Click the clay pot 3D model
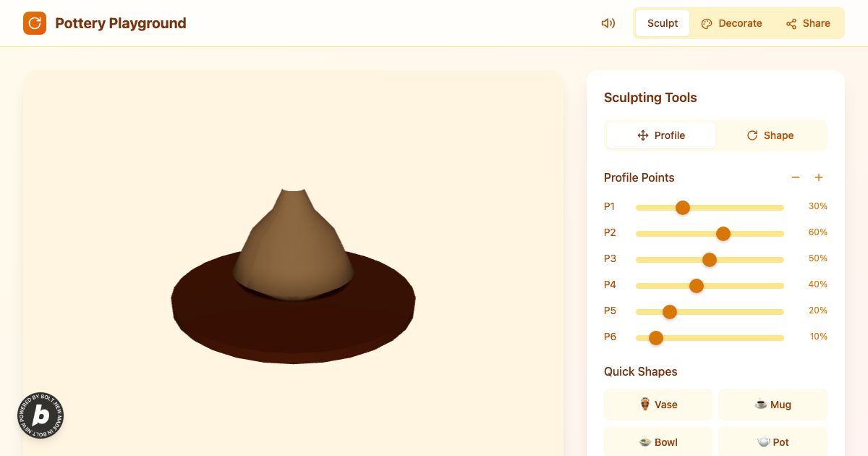The height and width of the screenshot is (456, 868). pos(293,245)
